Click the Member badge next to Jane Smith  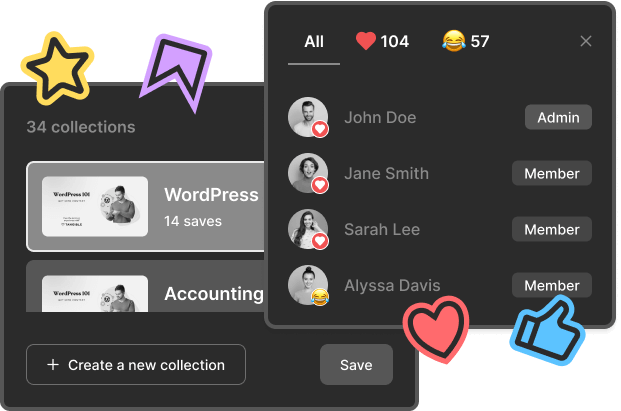coord(552,173)
